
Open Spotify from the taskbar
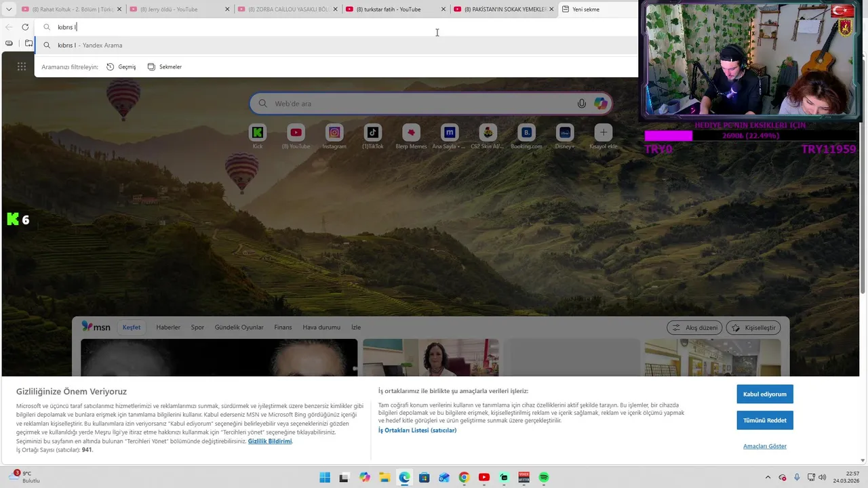point(544,477)
